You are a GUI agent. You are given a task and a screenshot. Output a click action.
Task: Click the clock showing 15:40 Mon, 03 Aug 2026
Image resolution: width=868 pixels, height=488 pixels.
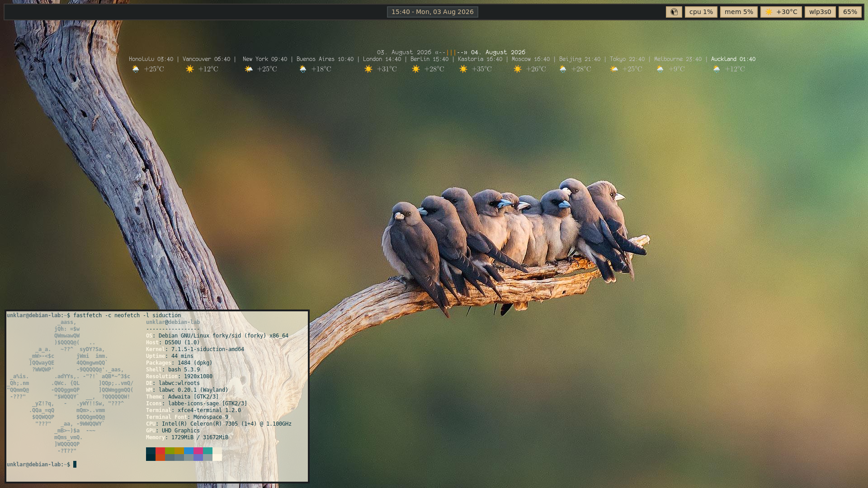pyautogui.click(x=433, y=12)
